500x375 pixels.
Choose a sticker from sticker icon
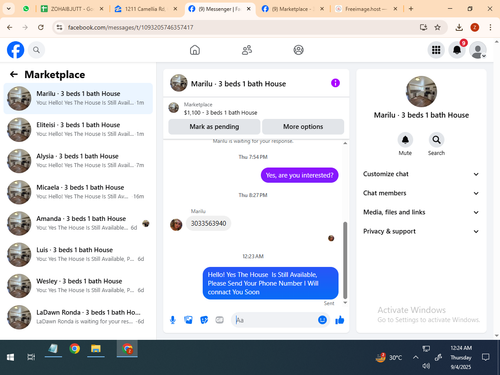(204, 320)
